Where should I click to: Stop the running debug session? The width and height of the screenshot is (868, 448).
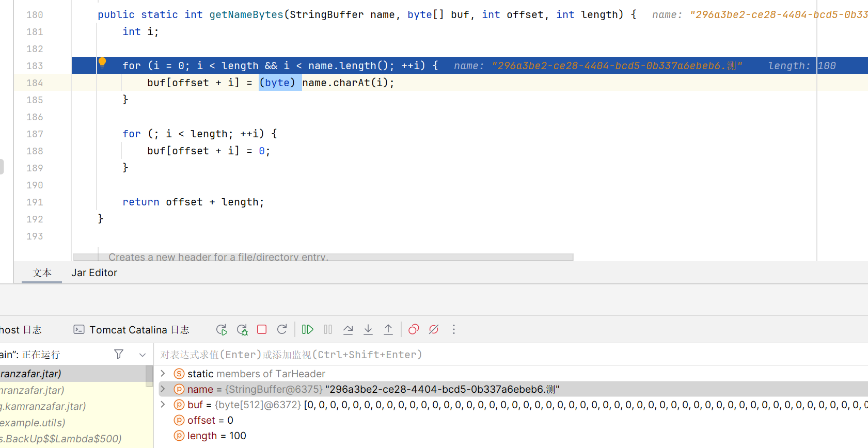click(x=262, y=329)
